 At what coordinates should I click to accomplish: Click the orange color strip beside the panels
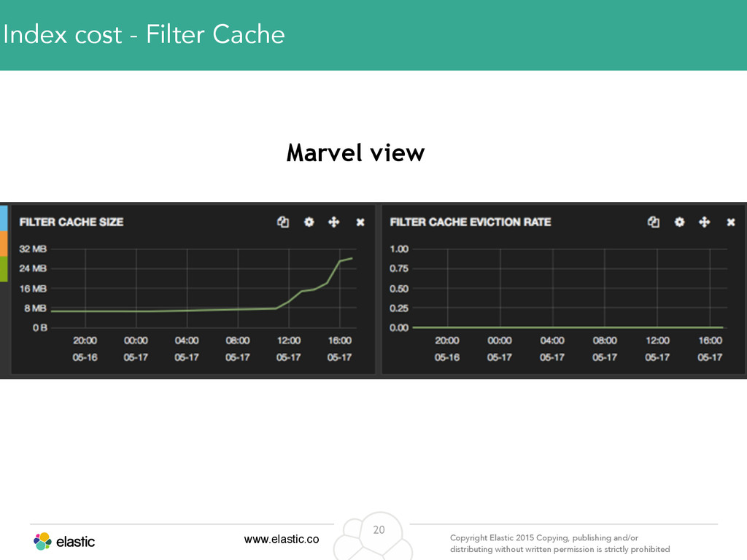(x=4, y=244)
